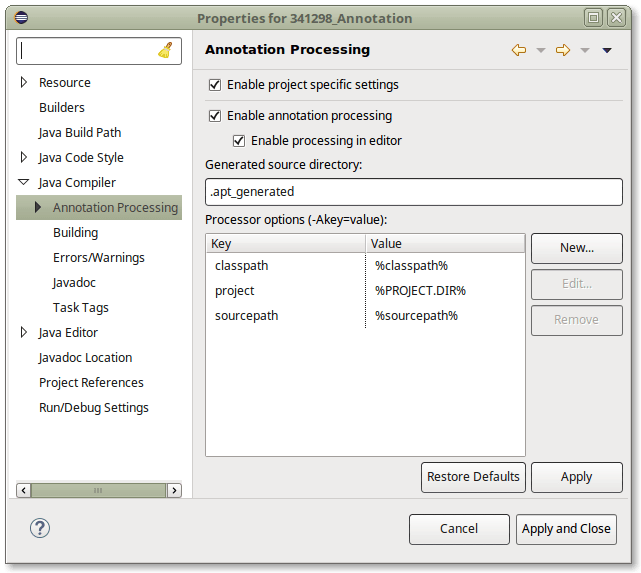
Task: Open the help question mark icon
Action: (x=40, y=528)
